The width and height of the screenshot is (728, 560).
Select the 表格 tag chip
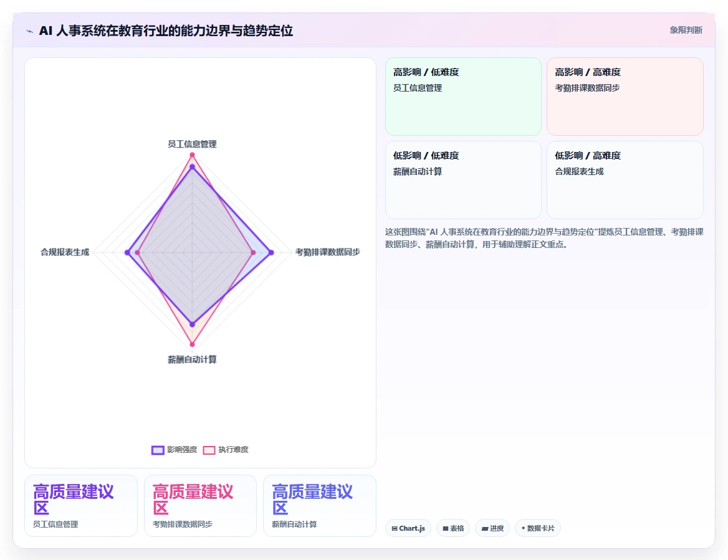(x=453, y=528)
